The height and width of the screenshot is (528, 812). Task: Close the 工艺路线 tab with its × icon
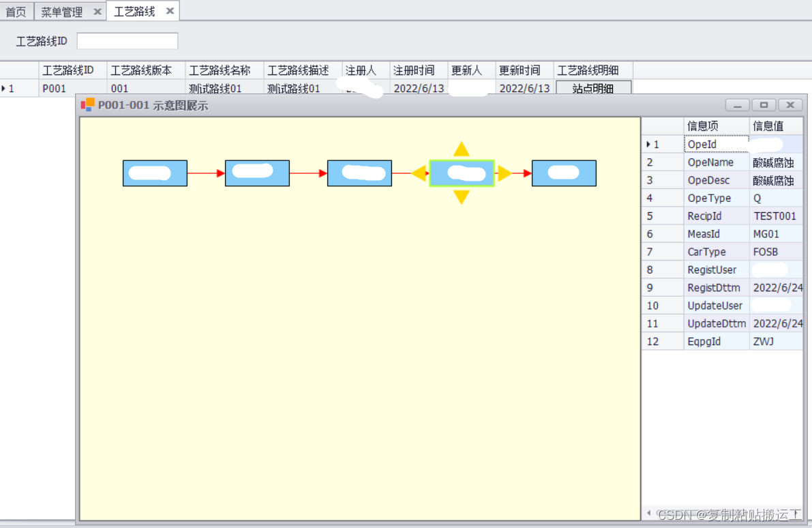click(169, 11)
